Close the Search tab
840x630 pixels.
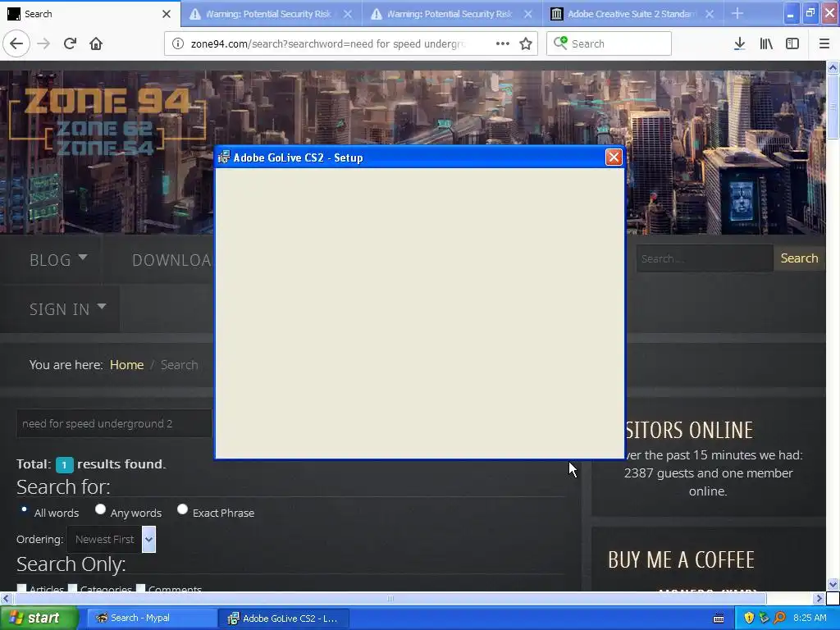coord(167,14)
